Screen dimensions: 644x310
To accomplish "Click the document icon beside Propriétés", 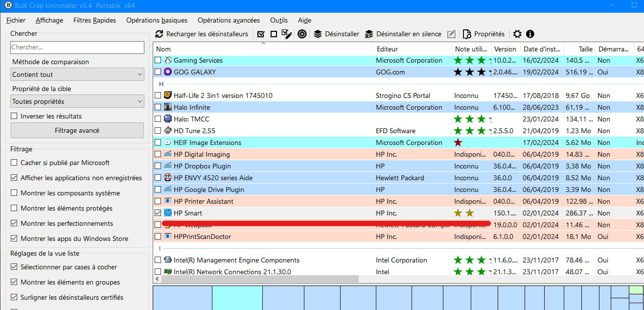I will coord(467,34).
